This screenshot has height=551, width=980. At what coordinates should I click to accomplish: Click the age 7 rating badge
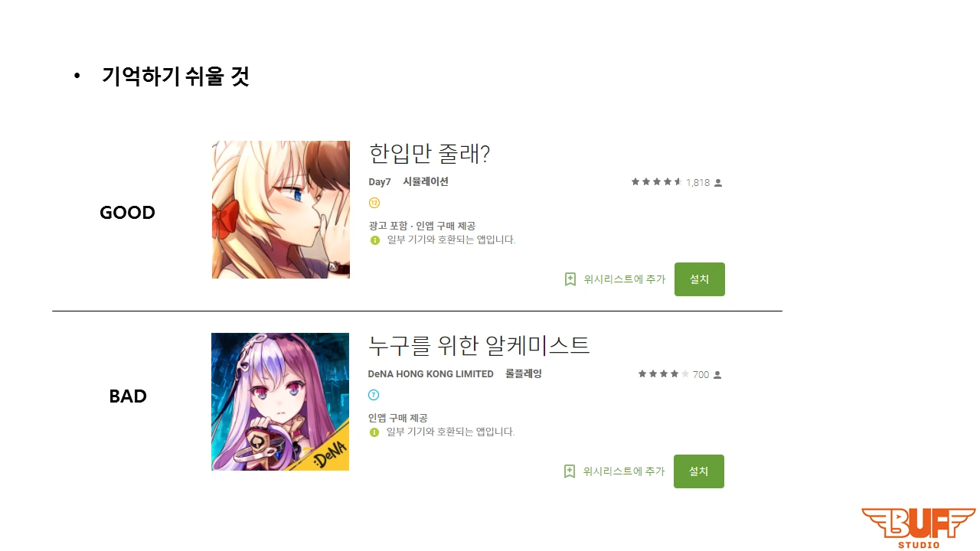374,395
